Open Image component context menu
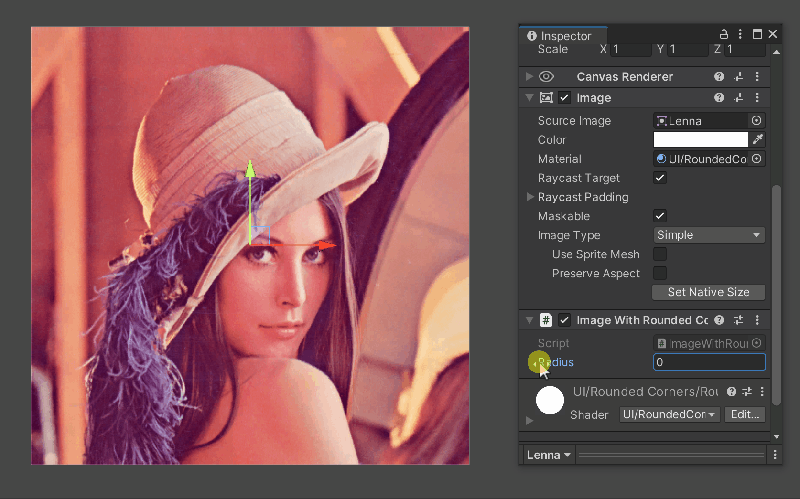The height and width of the screenshot is (499, 800). (x=757, y=97)
